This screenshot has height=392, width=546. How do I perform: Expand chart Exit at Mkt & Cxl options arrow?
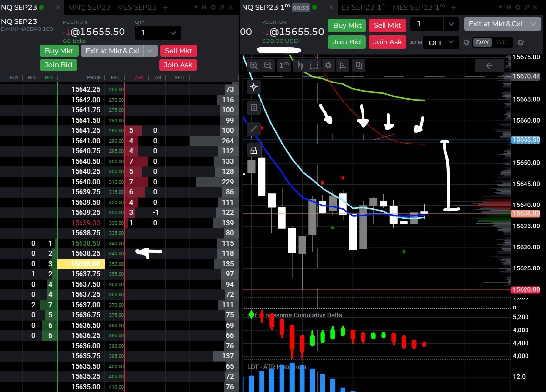pos(534,24)
